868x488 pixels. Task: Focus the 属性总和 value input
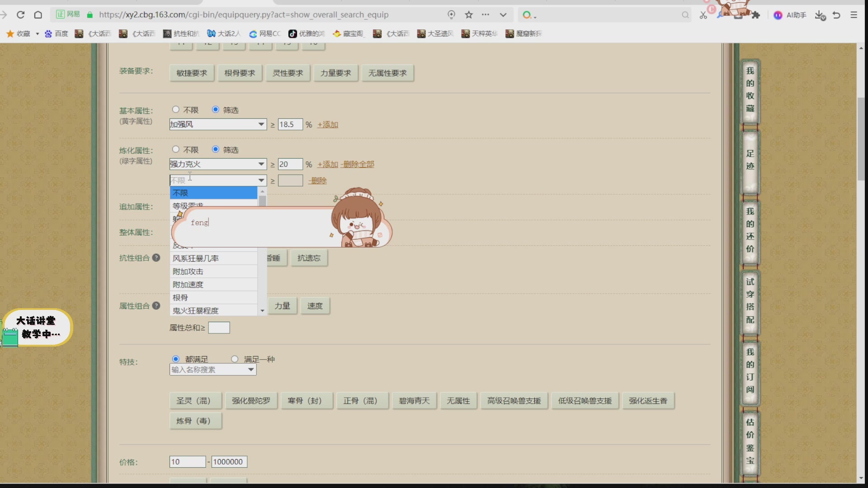tap(219, 328)
